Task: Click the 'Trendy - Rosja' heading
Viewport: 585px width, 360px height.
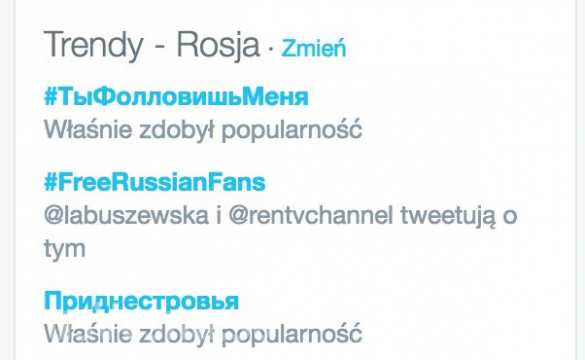Action: click(x=151, y=46)
